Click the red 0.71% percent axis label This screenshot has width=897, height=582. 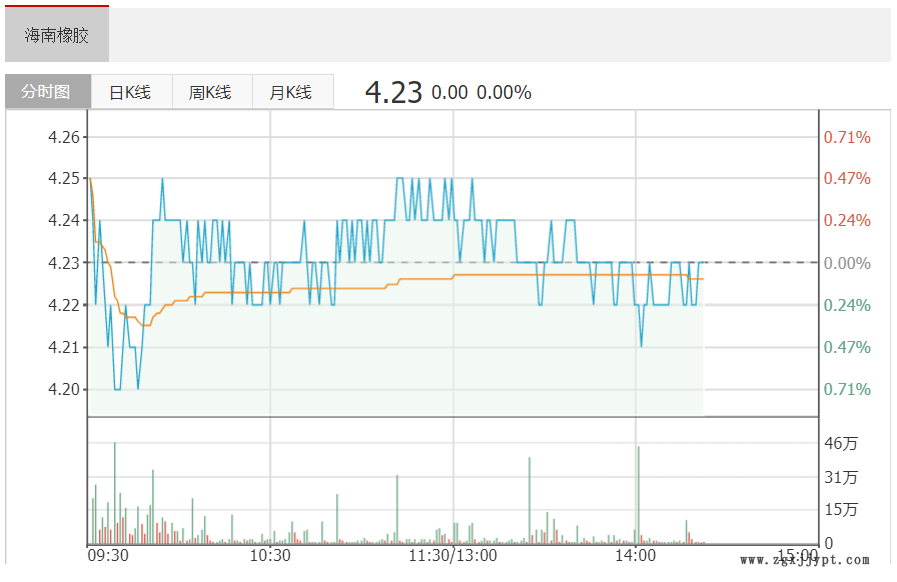847,137
